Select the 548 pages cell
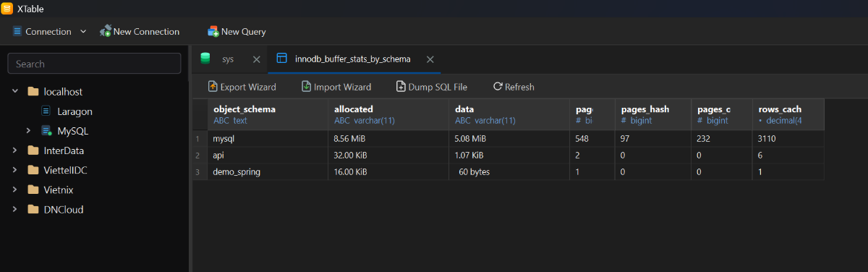 click(592, 138)
